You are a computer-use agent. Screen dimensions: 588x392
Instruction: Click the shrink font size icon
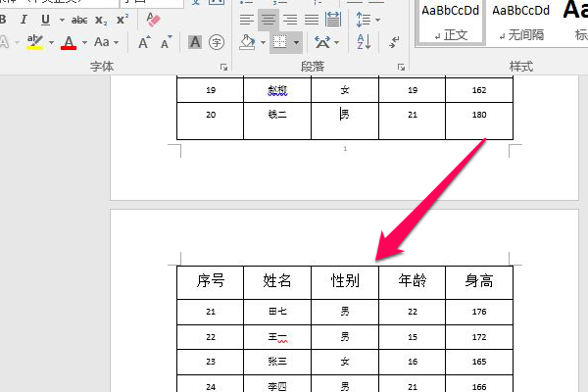[x=166, y=42]
